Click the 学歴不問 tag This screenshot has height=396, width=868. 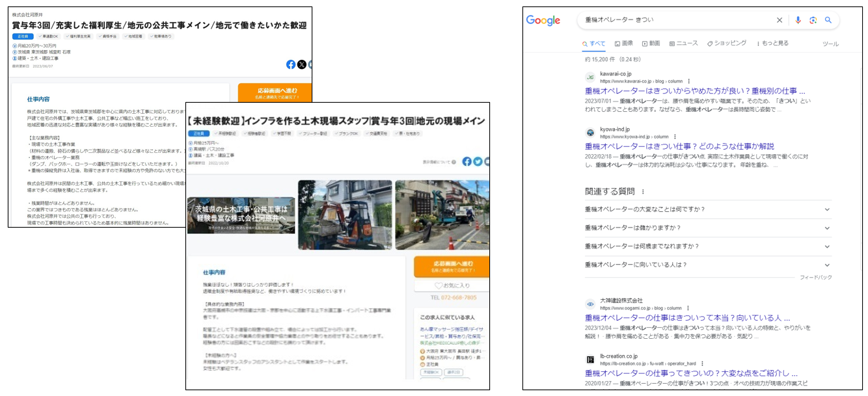(x=283, y=133)
